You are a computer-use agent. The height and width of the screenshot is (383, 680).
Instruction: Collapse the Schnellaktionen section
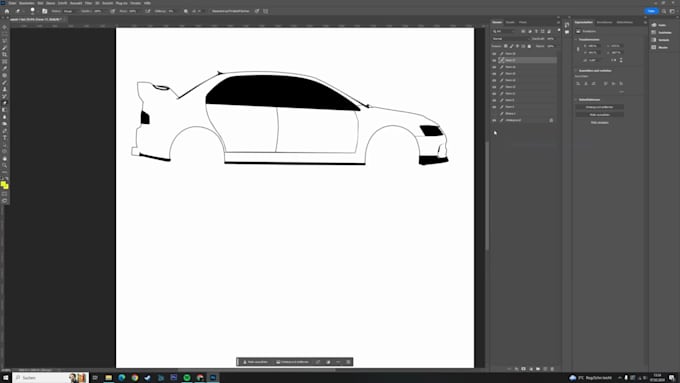click(576, 100)
